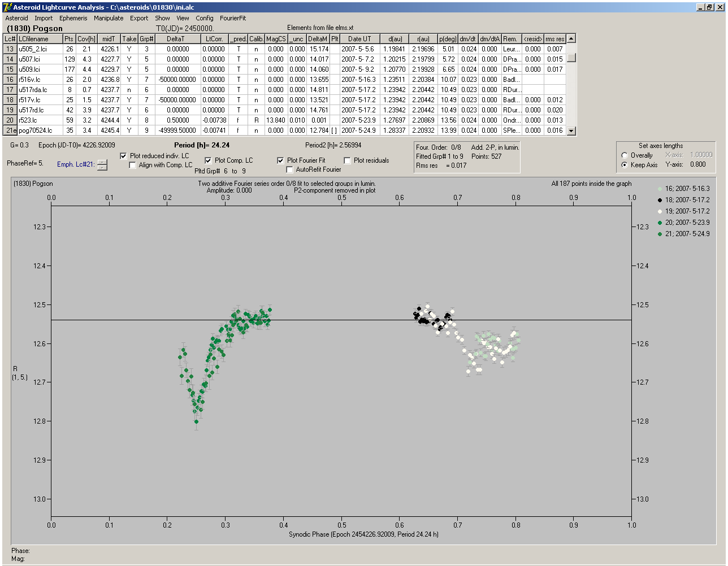Viewport: 728px width, 566px height.
Task: Click the Rms res = 0.017 text
Action: 441,166
